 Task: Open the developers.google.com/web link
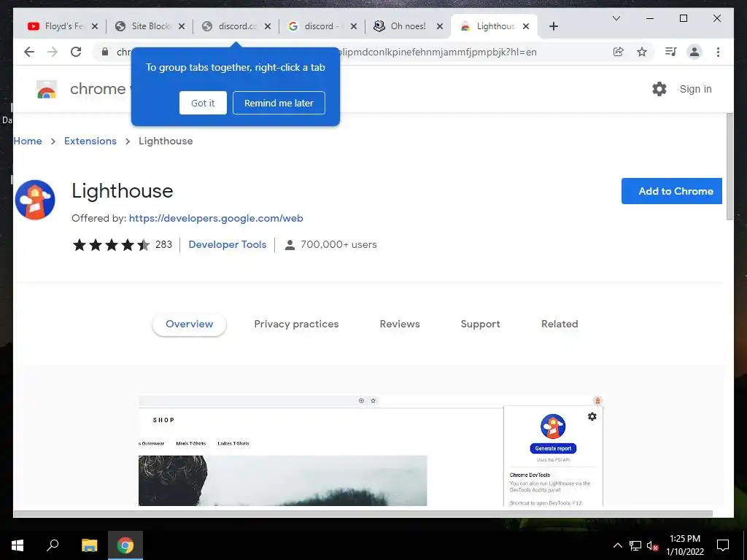click(x=216, y=218)
